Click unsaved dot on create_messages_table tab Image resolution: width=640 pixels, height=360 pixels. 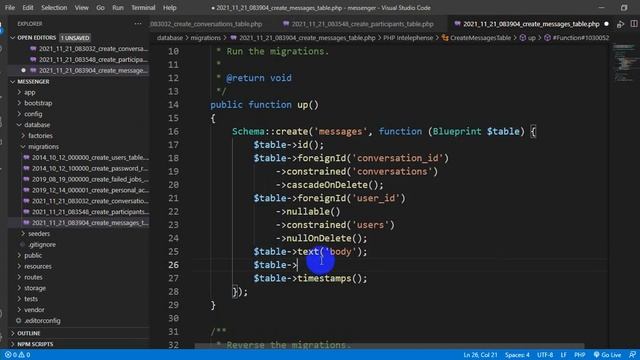coord(606,24)
